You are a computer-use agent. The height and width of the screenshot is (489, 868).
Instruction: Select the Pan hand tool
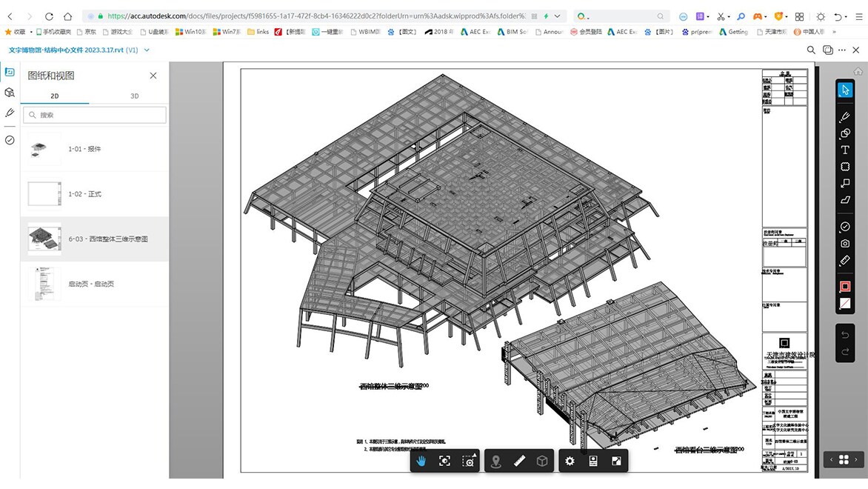[x=421, y=461]
